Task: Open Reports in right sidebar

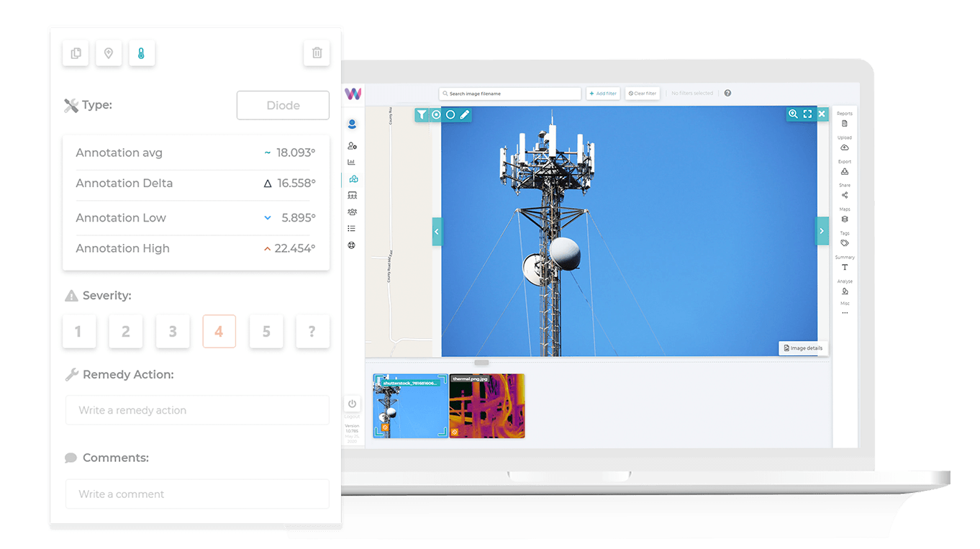Action: click(845, 120)
